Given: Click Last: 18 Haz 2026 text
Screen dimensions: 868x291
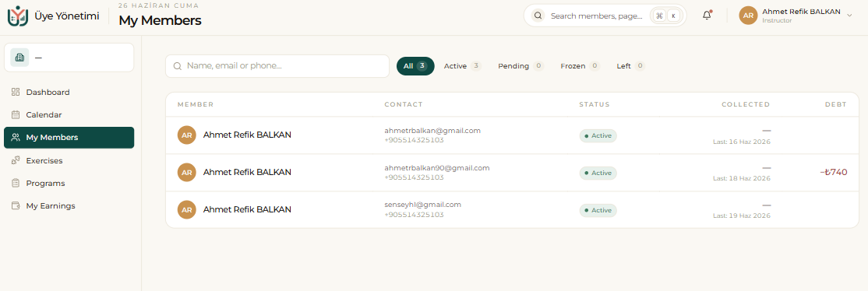Looking at the screenshot, I should [x=741, y=178].
